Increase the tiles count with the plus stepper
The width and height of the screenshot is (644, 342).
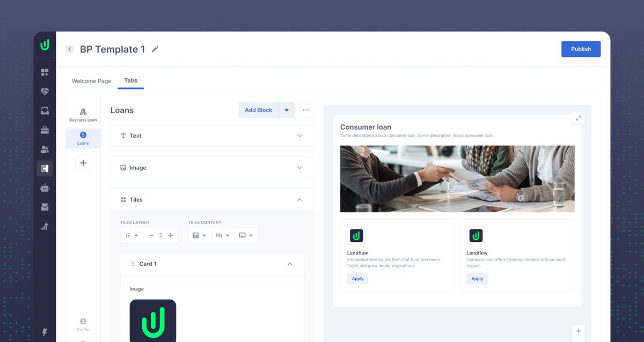click(171, 235)
